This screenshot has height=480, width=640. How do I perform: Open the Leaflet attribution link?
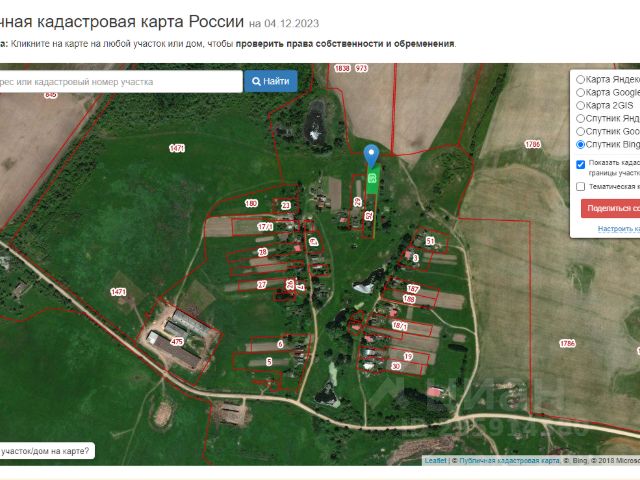click(435, 461)
